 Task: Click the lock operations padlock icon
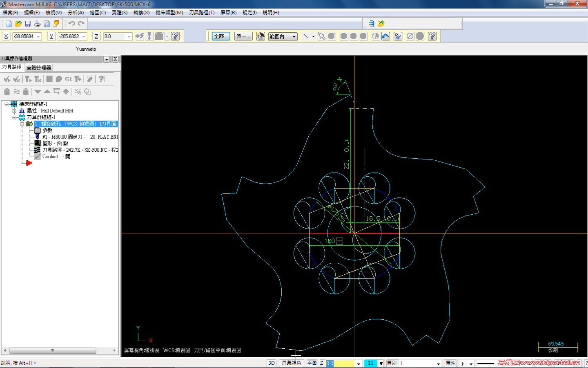click(x=7, y=92)
